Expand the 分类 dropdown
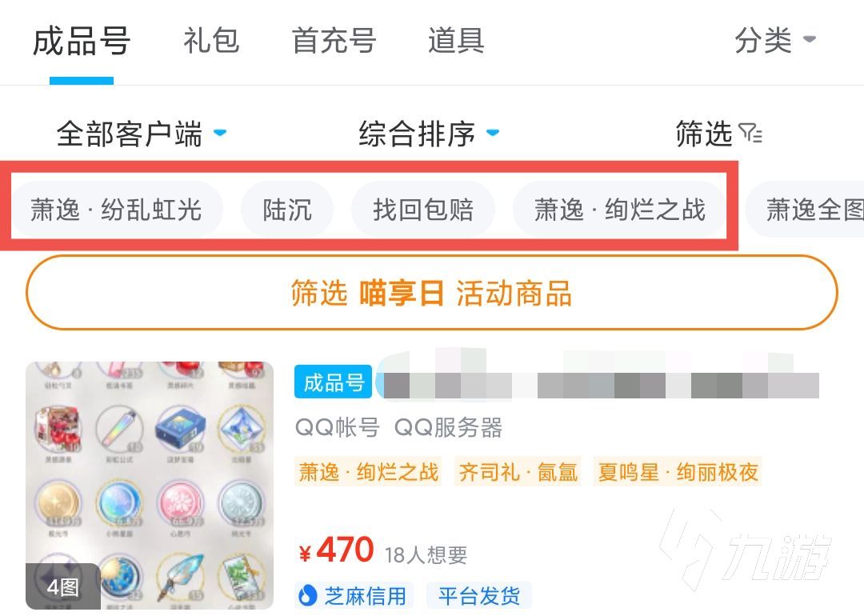Viewport: 864px width, 616px height. 774,40
